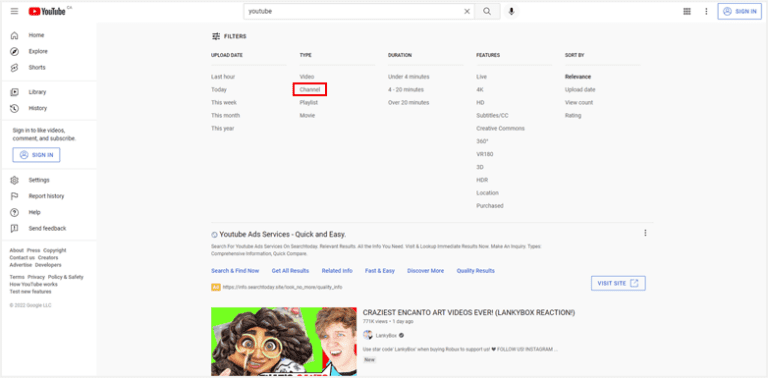Click the Settings gear icon
This screenshot has height=378, width=768.
click(15, 180)
